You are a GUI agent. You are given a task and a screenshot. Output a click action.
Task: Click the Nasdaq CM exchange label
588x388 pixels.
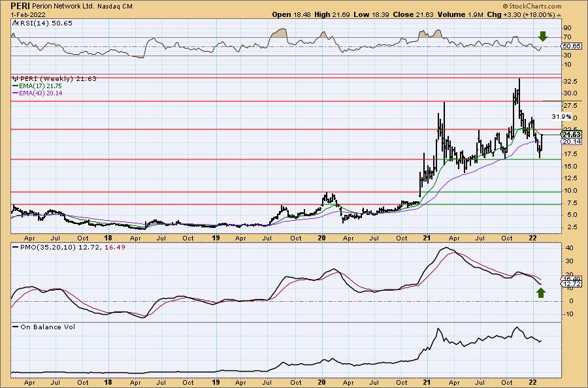point(115,7)
